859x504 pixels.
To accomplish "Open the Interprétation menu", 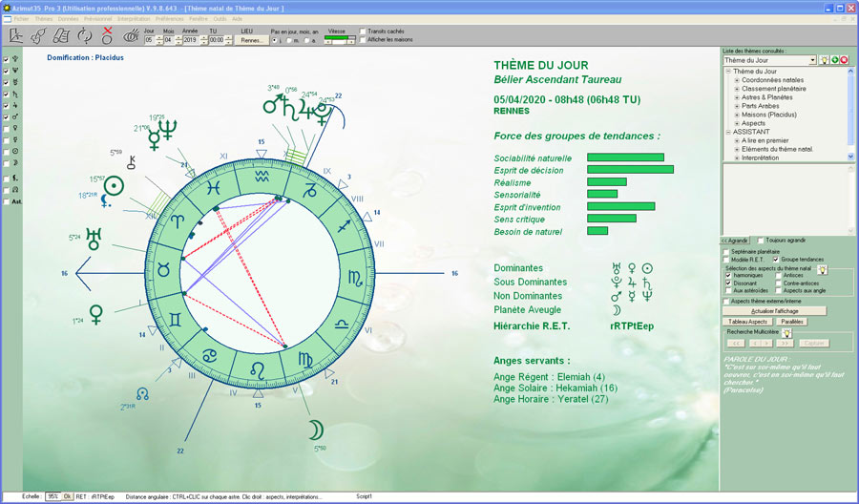I will pos(132,18).
